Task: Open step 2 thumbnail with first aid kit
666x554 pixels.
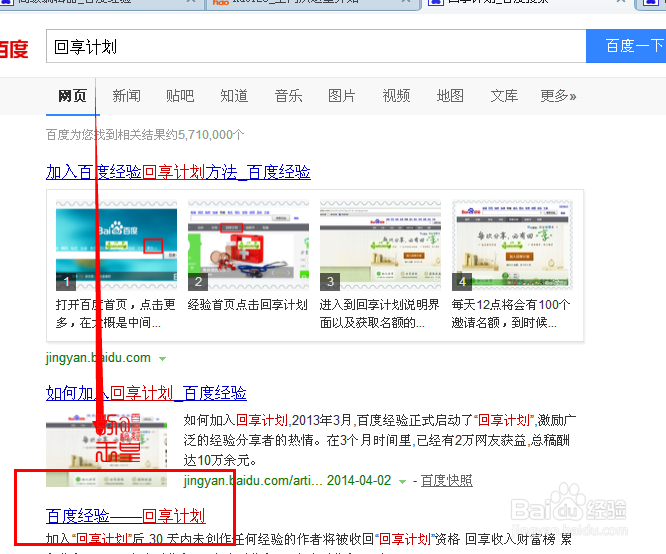Action: tap(248, 246)
